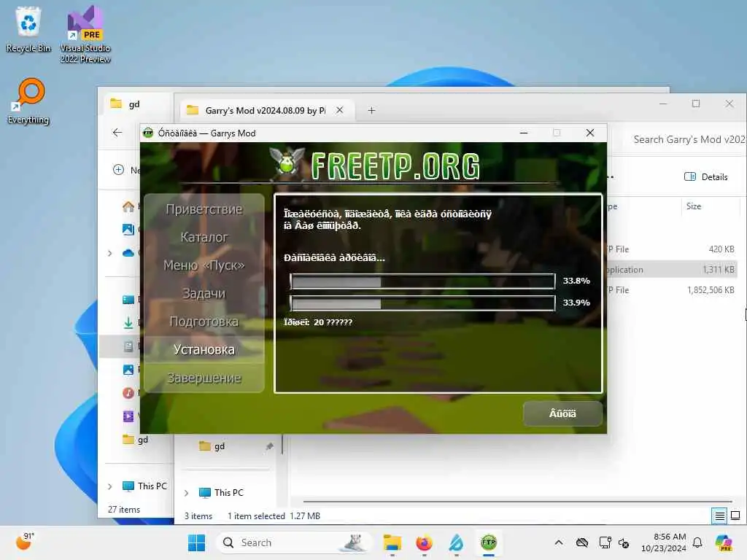This screenshot has width=747, height=560.
Task: Open Music folder in navigation pane
Action: click(x=128, y=393)
